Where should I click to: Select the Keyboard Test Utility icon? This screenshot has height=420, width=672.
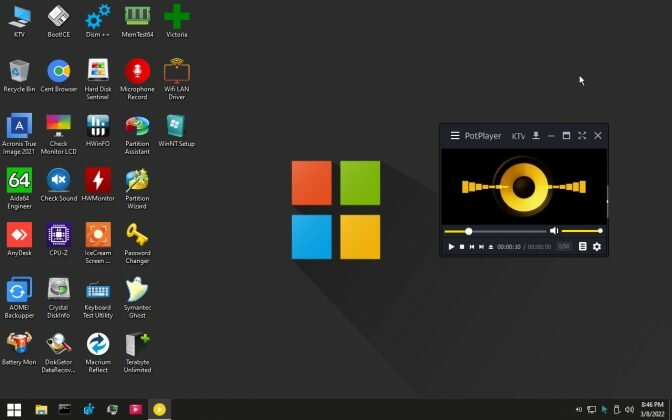(98, 298)
